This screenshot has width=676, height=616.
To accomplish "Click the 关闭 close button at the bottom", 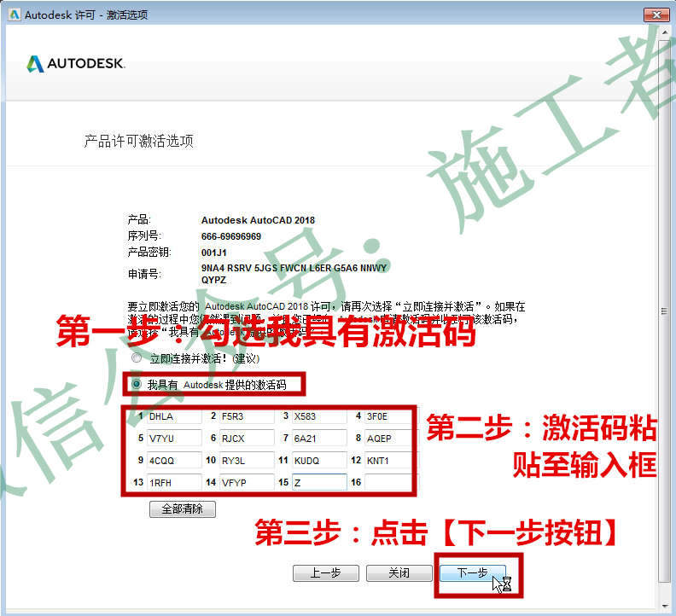I will (x=399, y=572).
